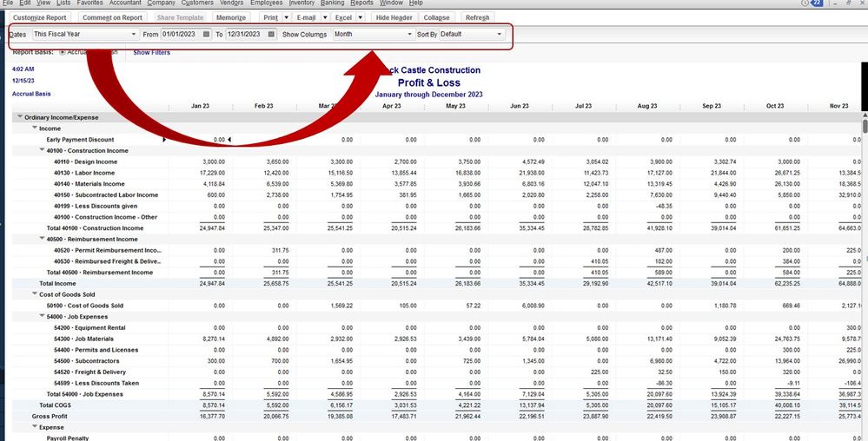Click the Refresh button
The image size is (868, 441).
477,17
